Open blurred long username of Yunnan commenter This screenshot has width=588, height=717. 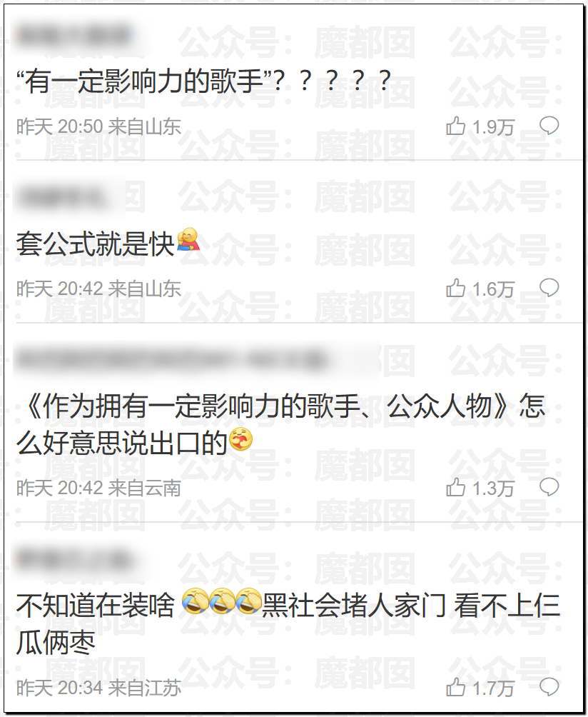(x=171, y=361)
